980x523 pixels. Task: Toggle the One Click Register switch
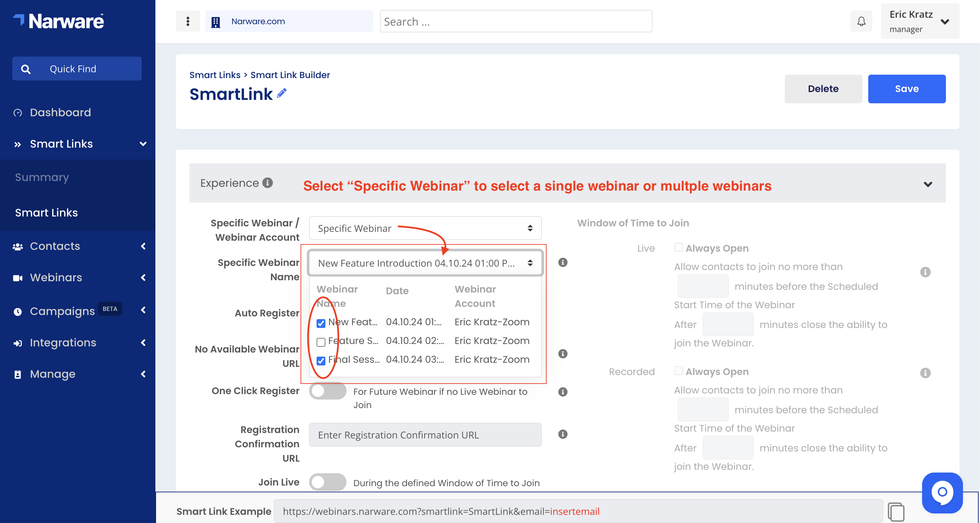[327, 391]
